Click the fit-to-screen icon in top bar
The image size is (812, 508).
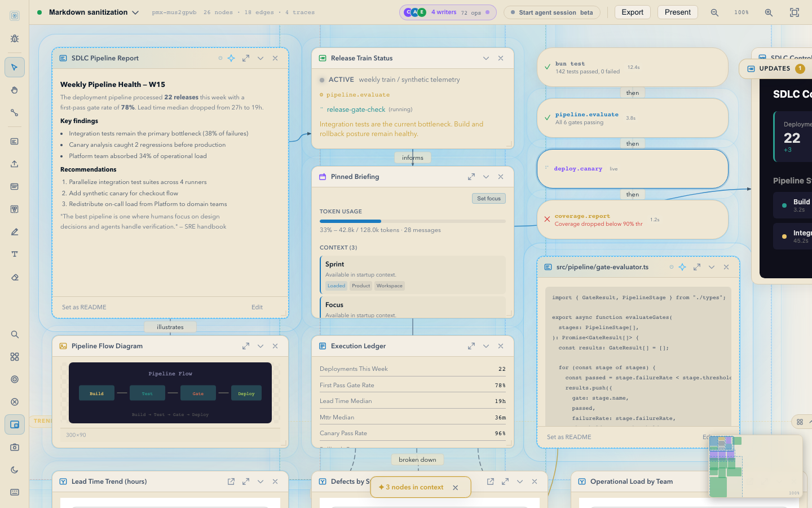click(795, 12)
